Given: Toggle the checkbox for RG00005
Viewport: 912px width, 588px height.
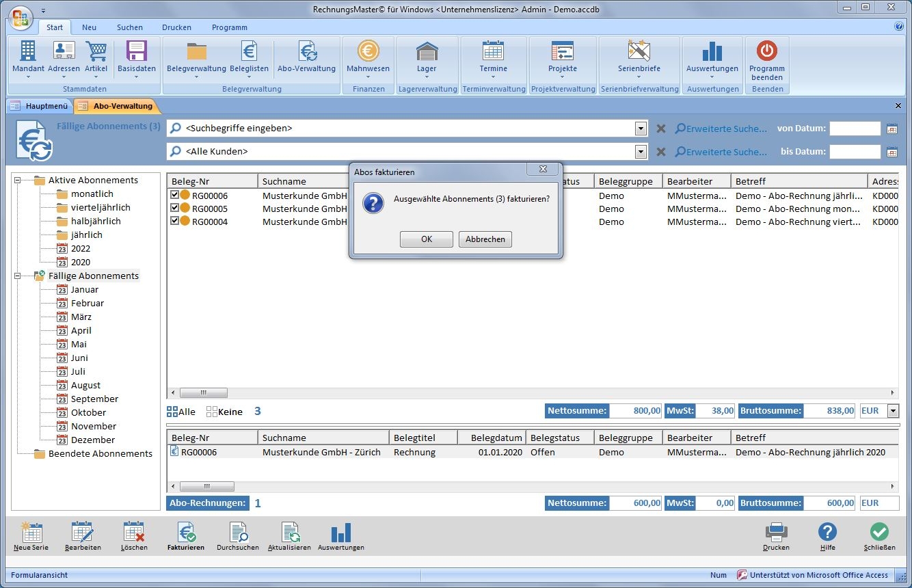Looking at the screenshot, I should (174, 209).
